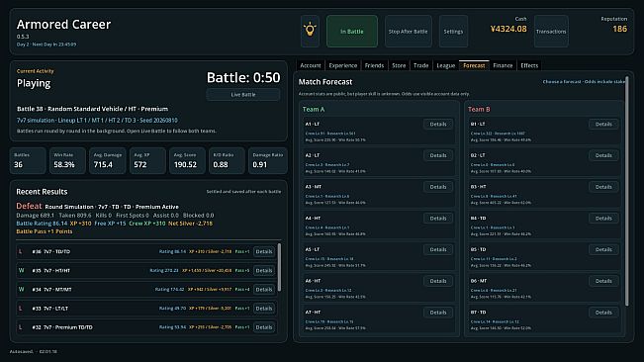This screenshot has height=362, width=644.
Task: Open Details for player B6 · MT
Action: 603,281
